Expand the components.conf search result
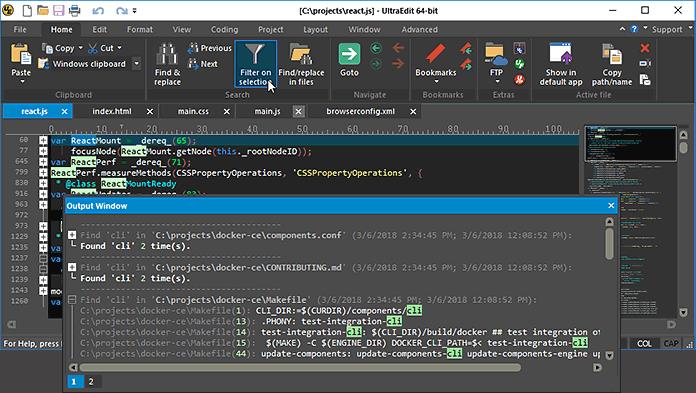 coord(72,235)
